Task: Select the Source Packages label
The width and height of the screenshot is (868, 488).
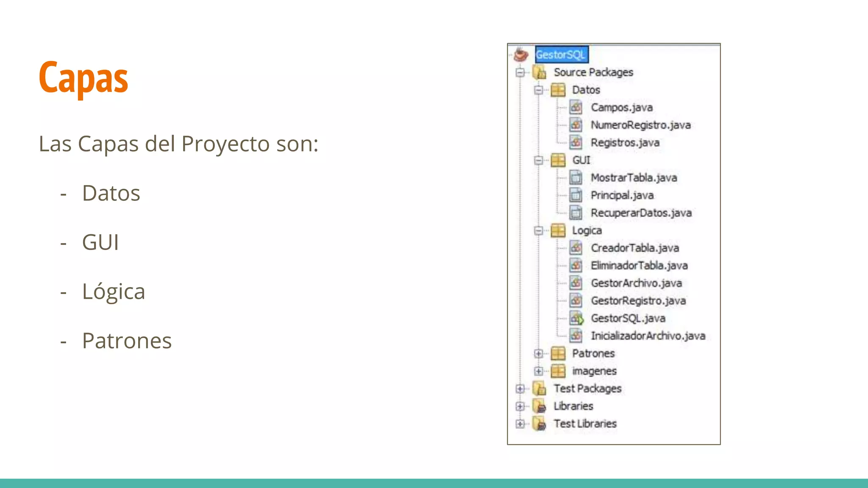Action: (593, 72)
